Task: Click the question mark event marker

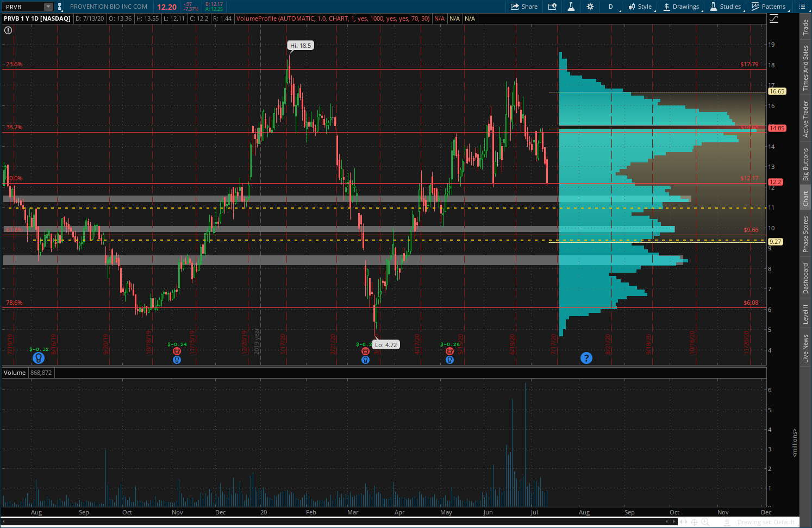Action: point(586,358)
